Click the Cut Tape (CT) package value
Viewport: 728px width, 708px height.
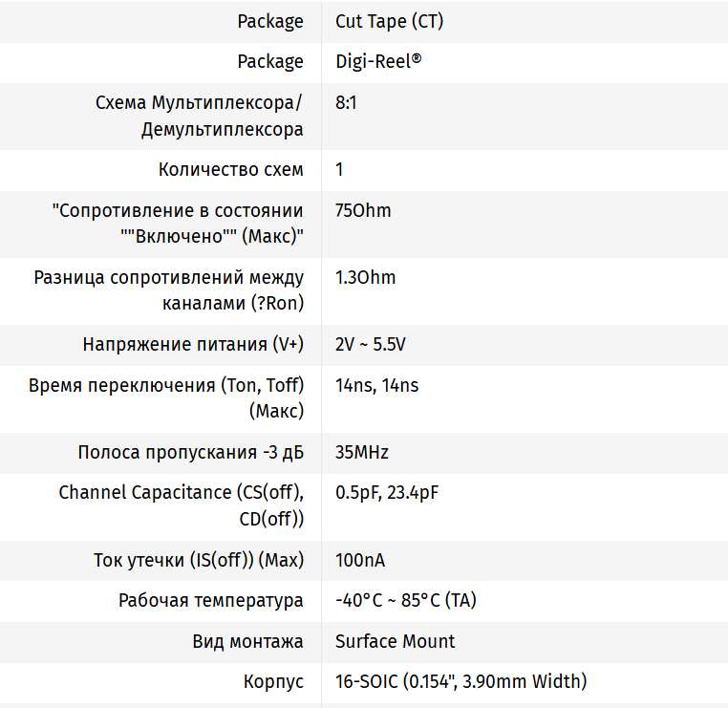pyautogui.click(x=389, y=21)
